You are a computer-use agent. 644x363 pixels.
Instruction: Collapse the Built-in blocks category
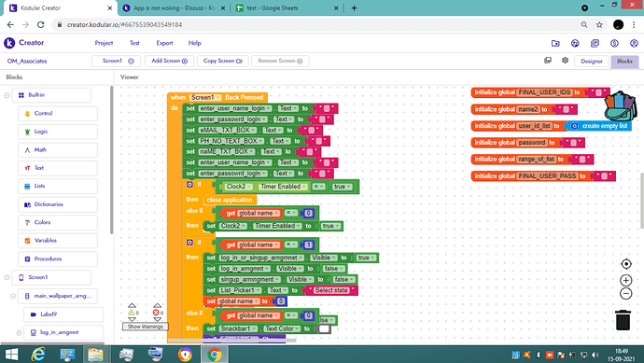click(x=7, y=95)
